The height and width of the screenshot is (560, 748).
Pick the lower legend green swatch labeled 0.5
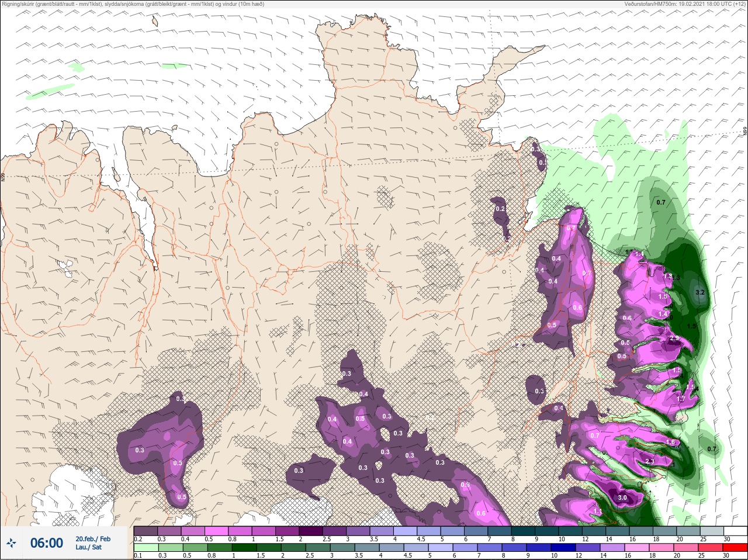tap(195, 548)
